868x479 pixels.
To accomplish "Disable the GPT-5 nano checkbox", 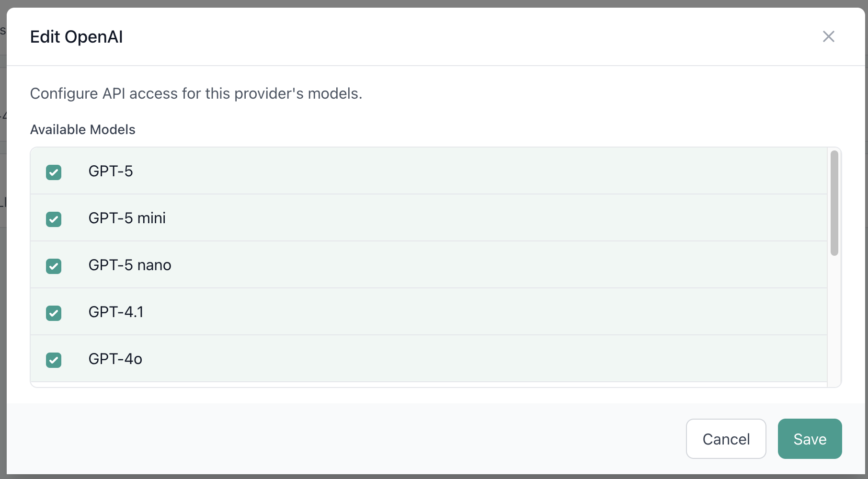I will point(54,266).
